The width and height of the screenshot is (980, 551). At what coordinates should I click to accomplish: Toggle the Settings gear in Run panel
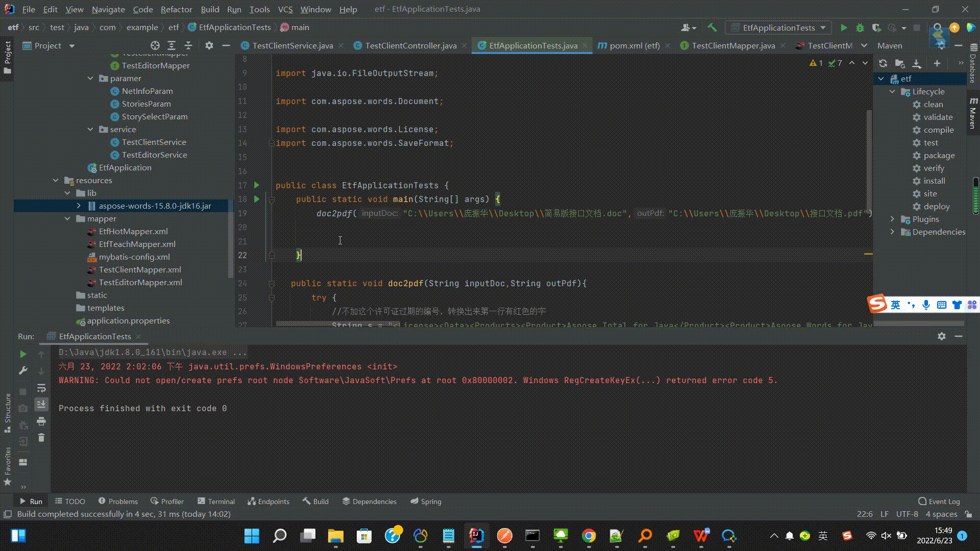coord(941,336)
